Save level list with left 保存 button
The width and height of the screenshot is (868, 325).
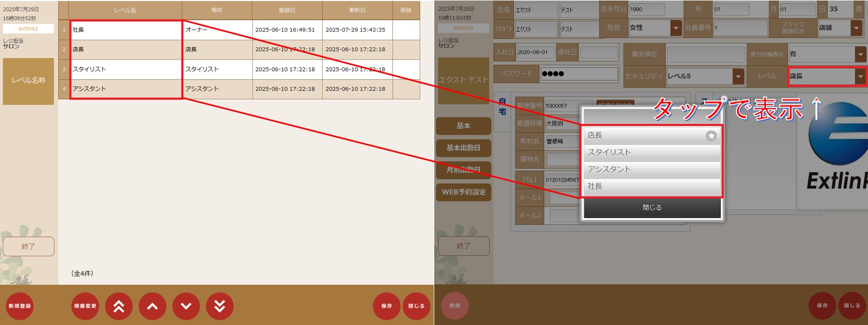[387, 306]
